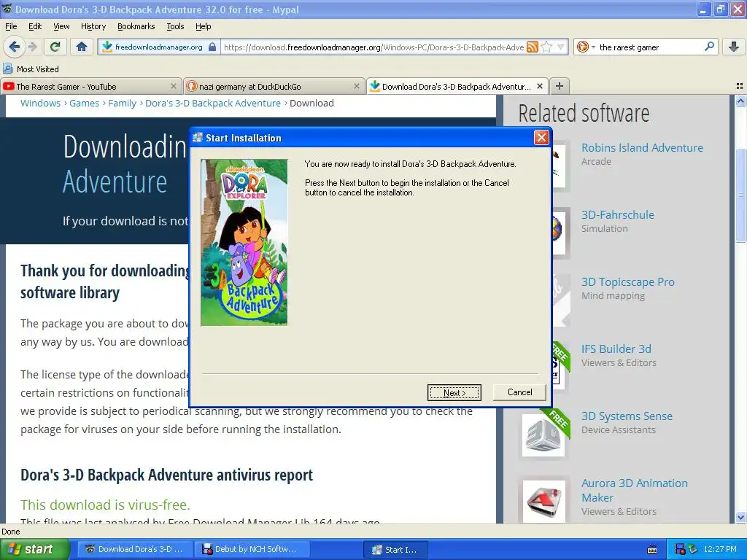The width and height of the screenshot is (747, 560).
Task: Open Aurora 3D Animation Maker link
Action: [634, 490]
